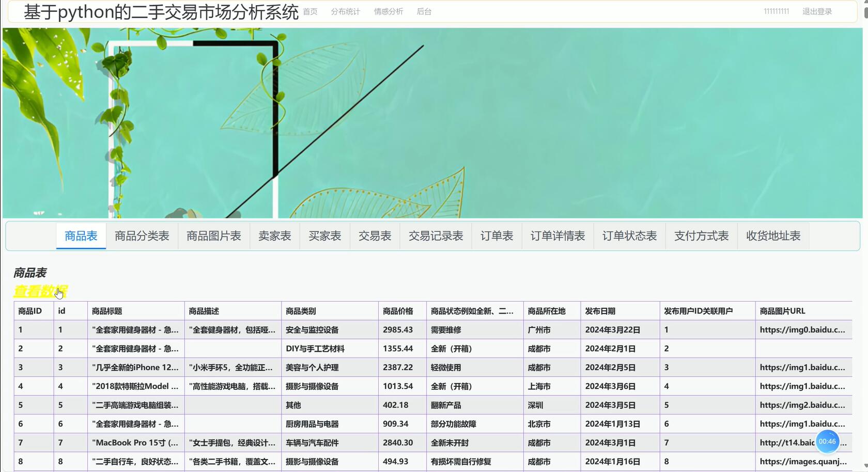Screen dimensions: 868x472
Task: Click the 00:46 recording timer badge
Action: tap(828, 442)
